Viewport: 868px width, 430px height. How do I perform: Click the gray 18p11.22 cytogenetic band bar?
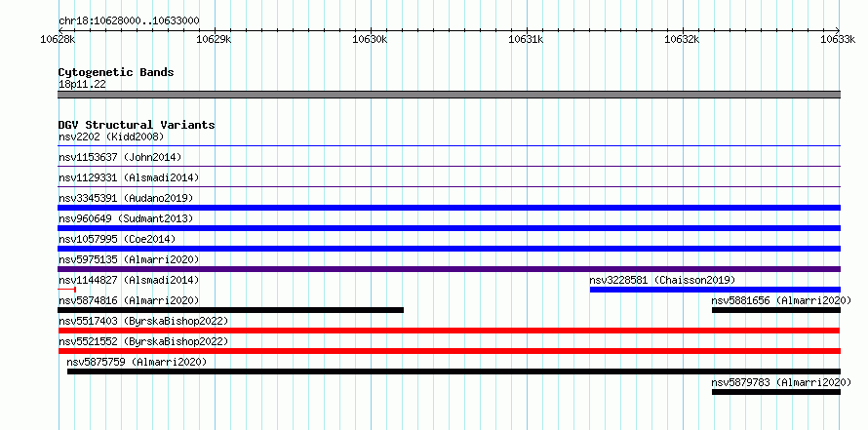coord(449,95)
